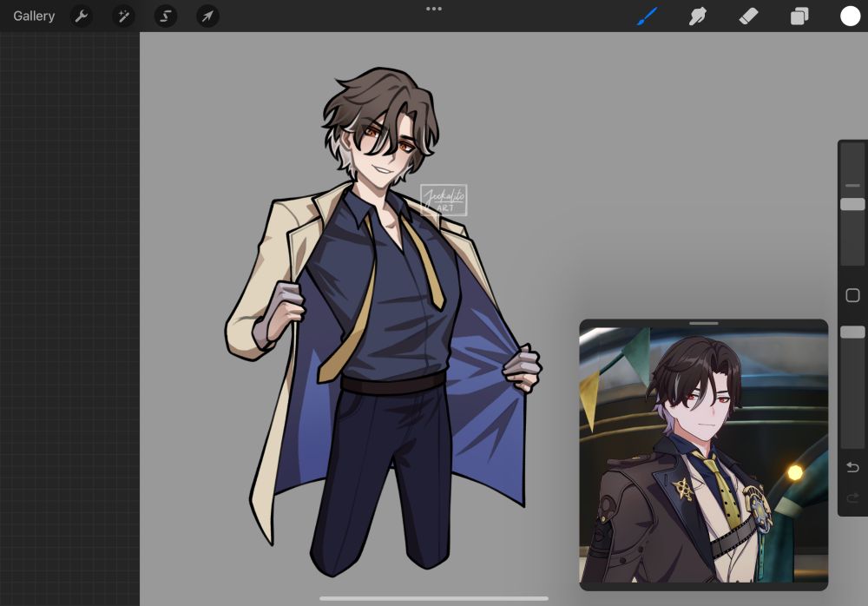Open the Actions wrench menu
The width and height of the screenshot is (868, 606).
point(82,16)
